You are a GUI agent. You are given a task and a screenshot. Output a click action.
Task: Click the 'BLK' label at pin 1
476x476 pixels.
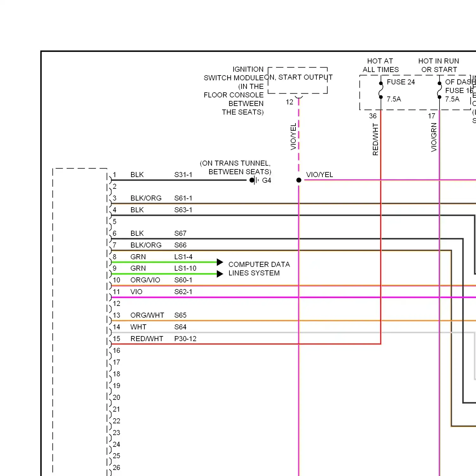point(137,175)
